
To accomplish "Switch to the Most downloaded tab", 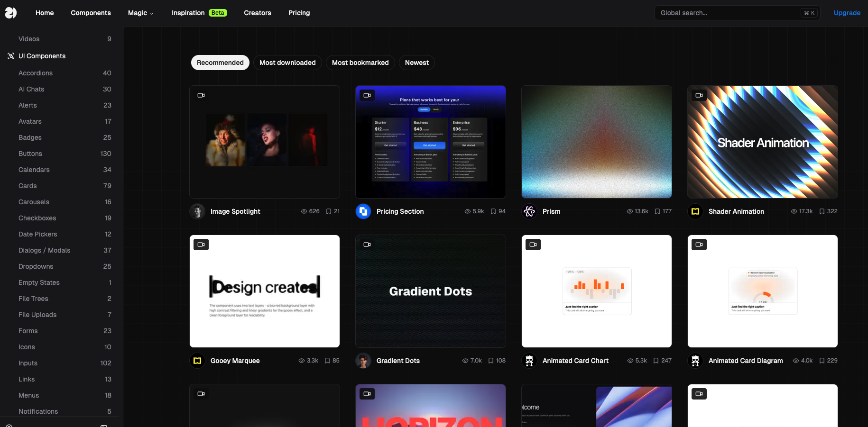I will point(287,62).
